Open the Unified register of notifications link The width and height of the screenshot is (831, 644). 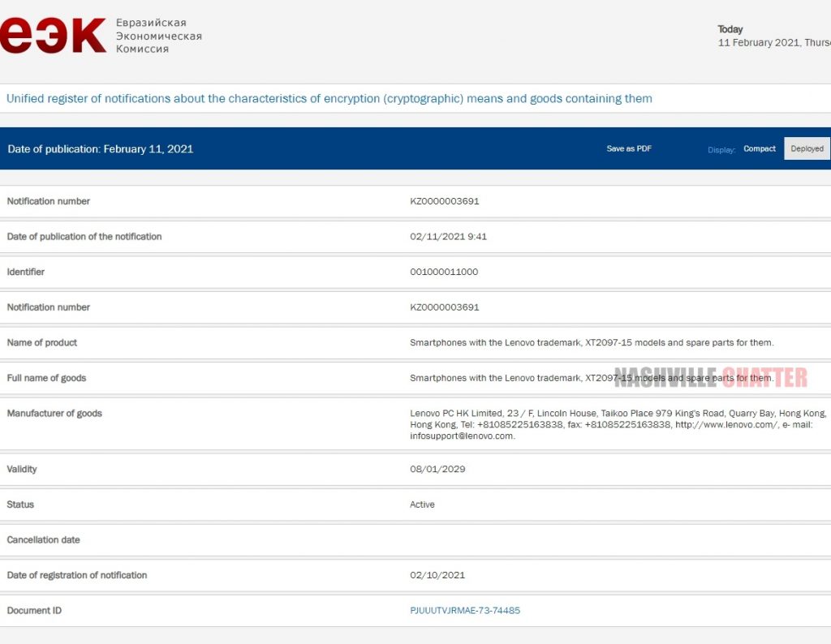point(329,98)
